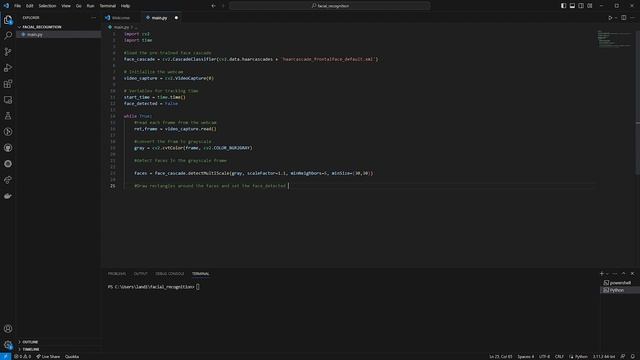Open Explorer Views and More Actions ellipsis
This screenshot has height=360, width=640.
click(93, 18)
